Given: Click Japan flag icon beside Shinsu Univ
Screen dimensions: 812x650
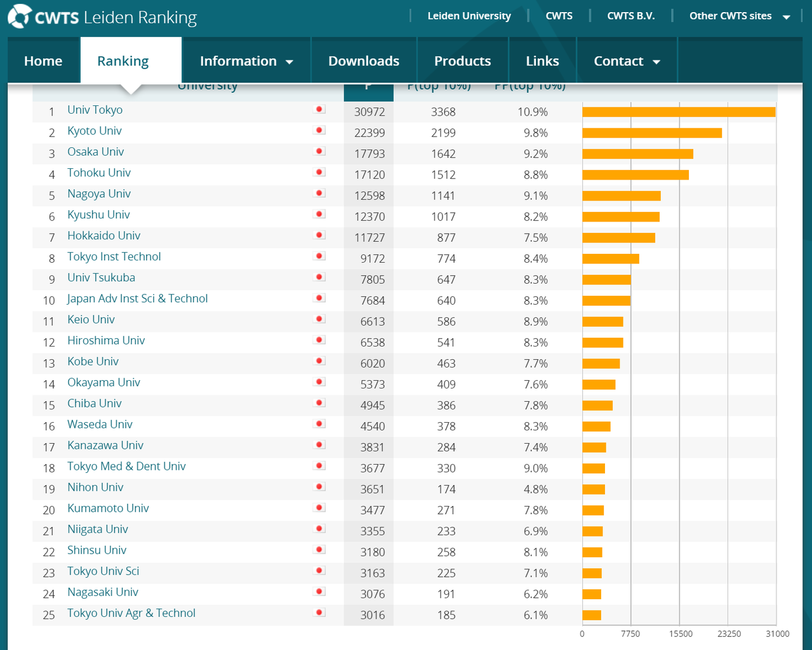Looking at the screenshot, I should pyautogui.click(x=320, y=549).
